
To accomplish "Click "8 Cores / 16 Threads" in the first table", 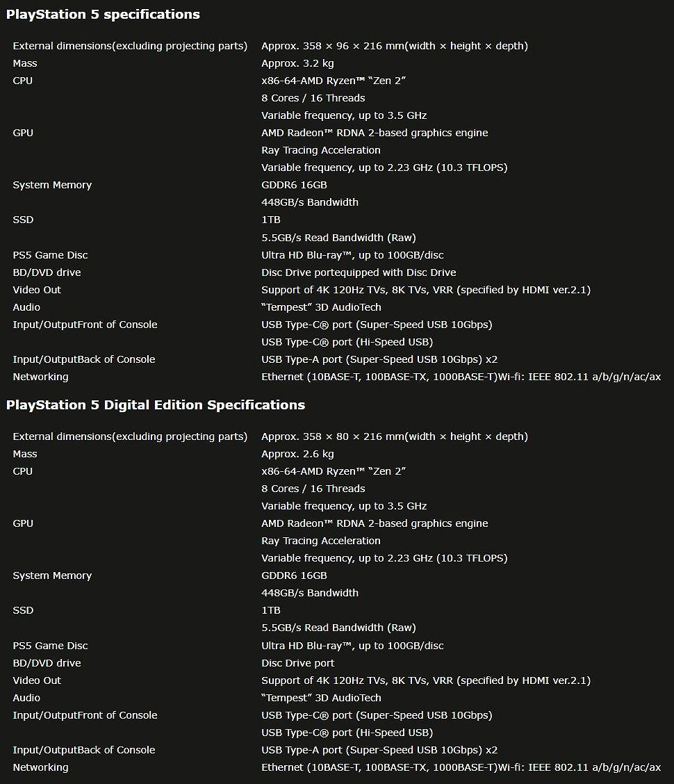I will [x=313, y=98].
